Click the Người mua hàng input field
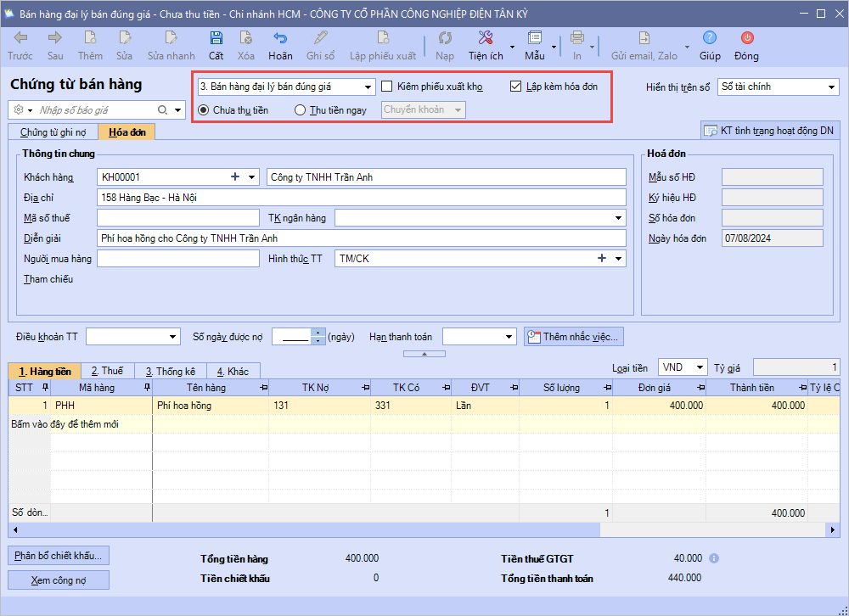The height and width of the screenshot is (616, 849). pyautogui.click(x=177, y=259)
